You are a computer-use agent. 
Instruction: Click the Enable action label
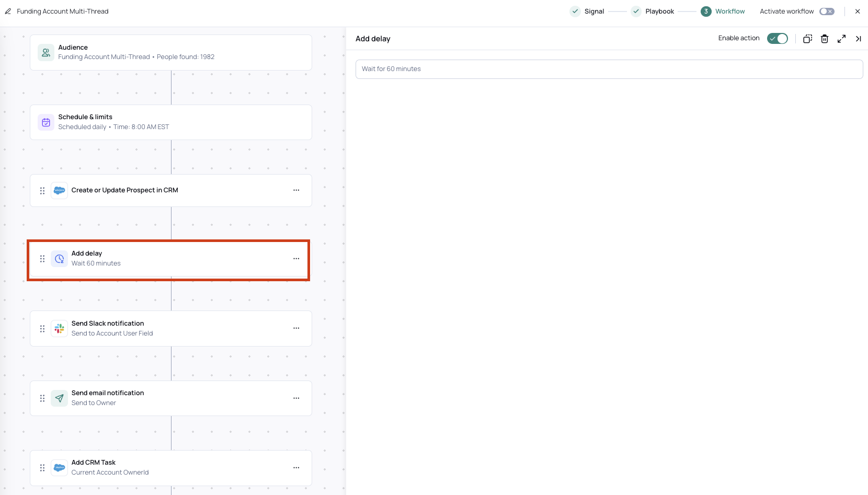point(739,38)
